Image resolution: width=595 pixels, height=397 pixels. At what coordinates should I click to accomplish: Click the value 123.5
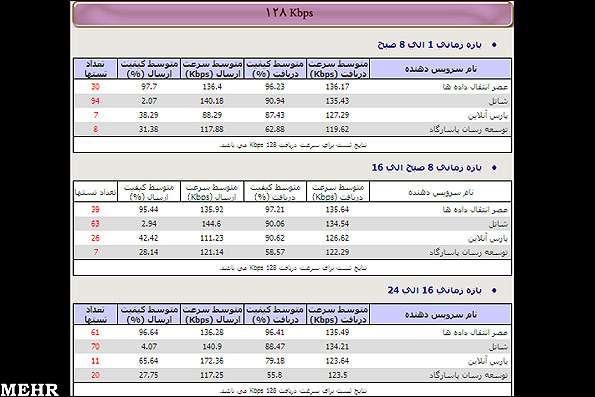click(x=337, y=375)
